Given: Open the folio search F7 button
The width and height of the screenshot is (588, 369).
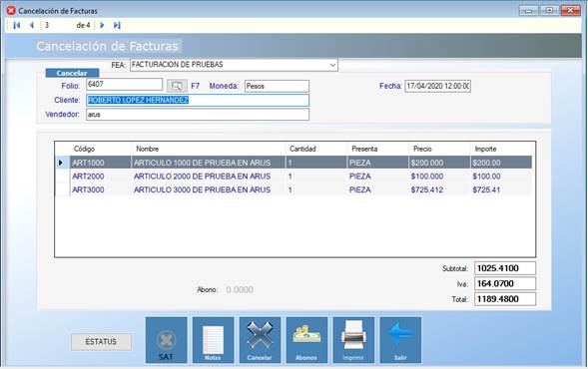Looking at the screenshot, I should coord(177,86).
